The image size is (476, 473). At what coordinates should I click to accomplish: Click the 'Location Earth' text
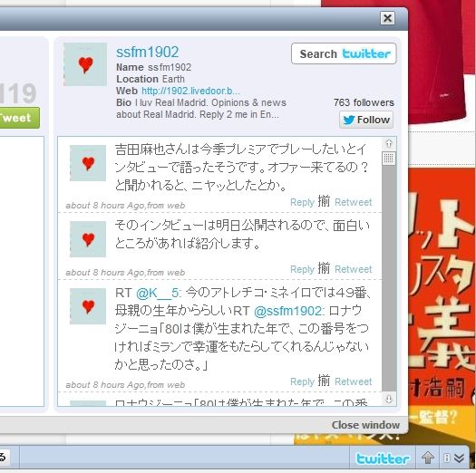[x=151, y=79]
